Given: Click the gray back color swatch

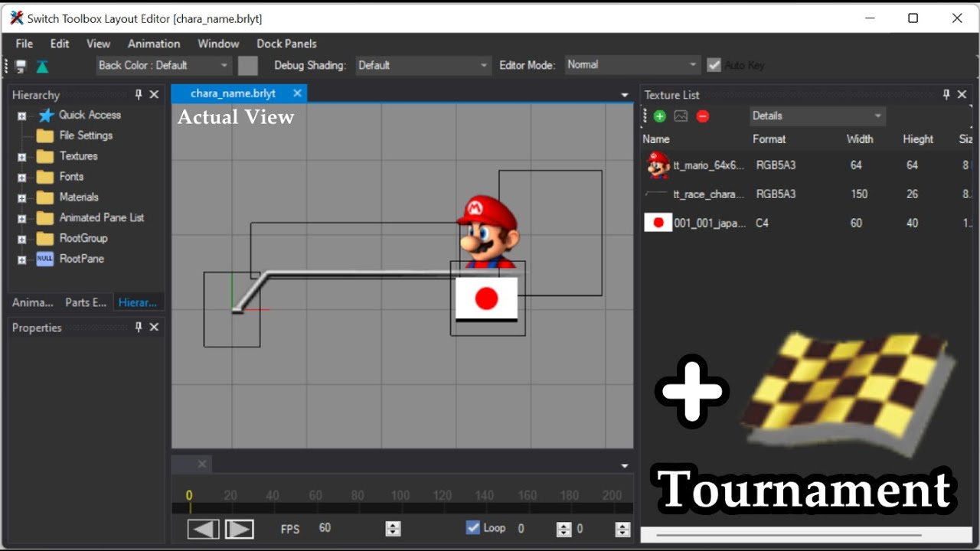Looking at the screenshot, I should pyautogui.click(x=248, y=66).
